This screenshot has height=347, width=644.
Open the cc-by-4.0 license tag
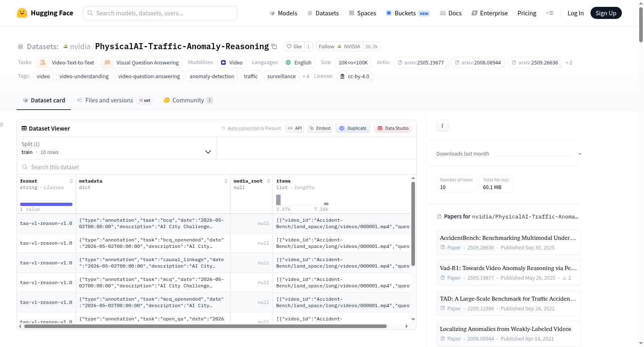(x=354, y=76)
